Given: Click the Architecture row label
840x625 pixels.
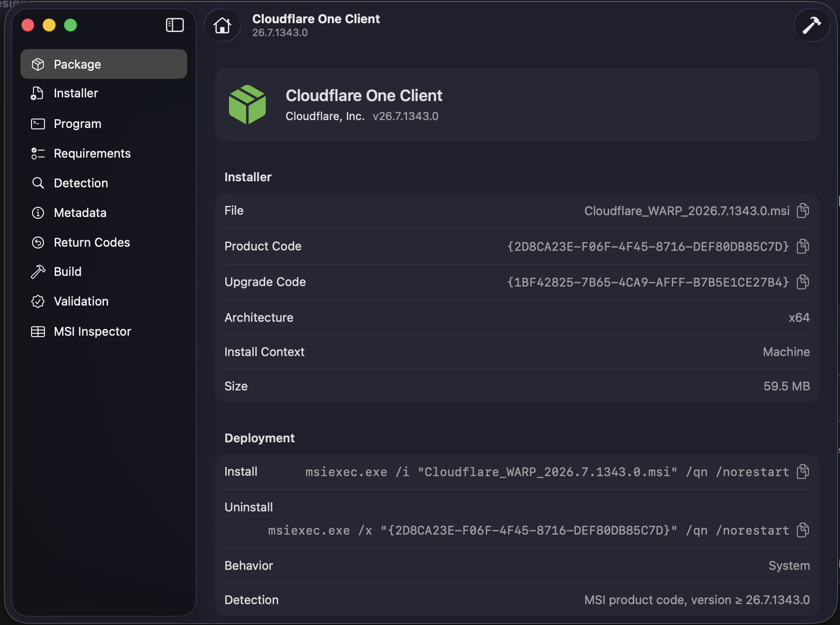Looking at the screenshot, I should click(x=259, y=318).
